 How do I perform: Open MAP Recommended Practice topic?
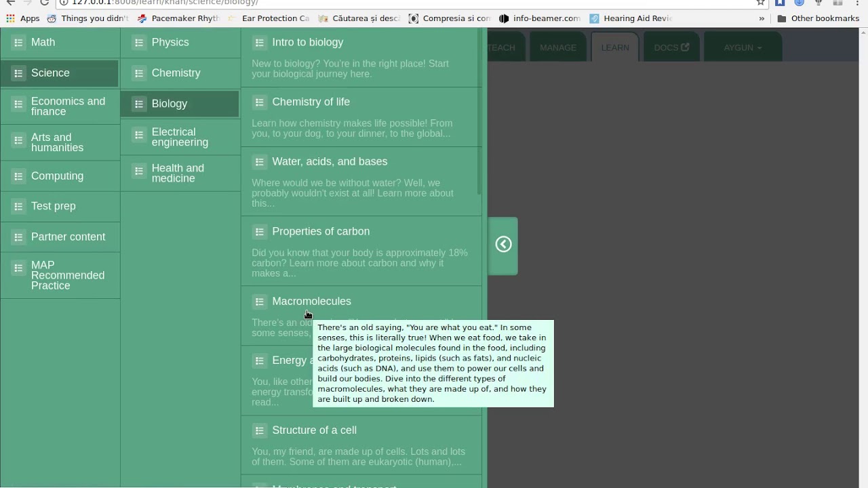click(60, 275)
